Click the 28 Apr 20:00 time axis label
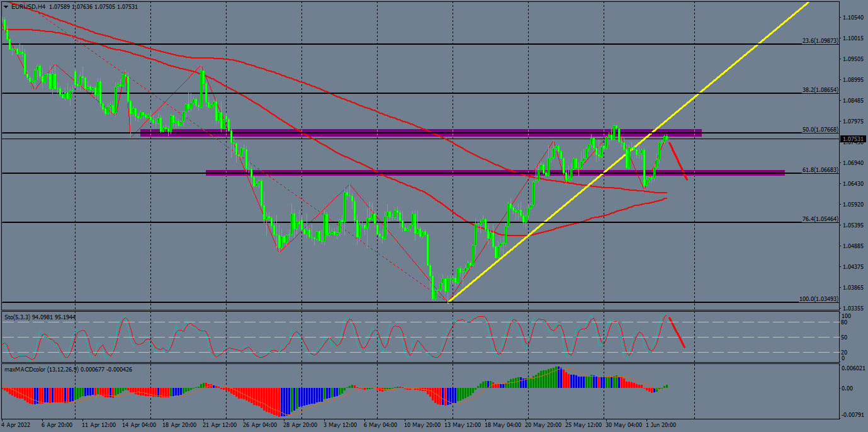 pyautogui.click(x=300, y=425)
